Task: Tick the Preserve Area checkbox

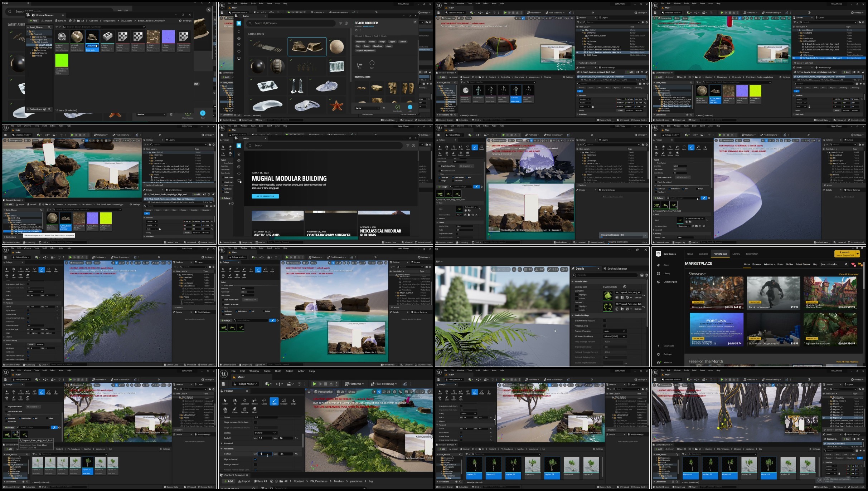Action: (x=605, y=326)
